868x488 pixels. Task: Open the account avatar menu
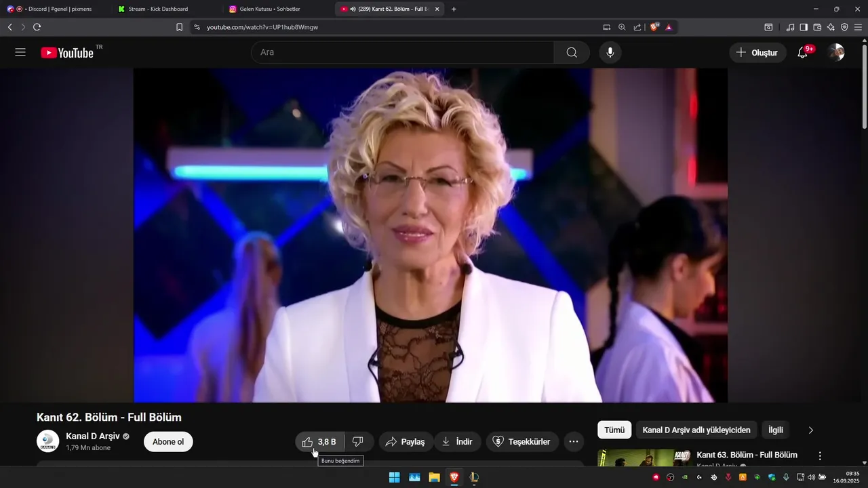[x=836, y=52]
